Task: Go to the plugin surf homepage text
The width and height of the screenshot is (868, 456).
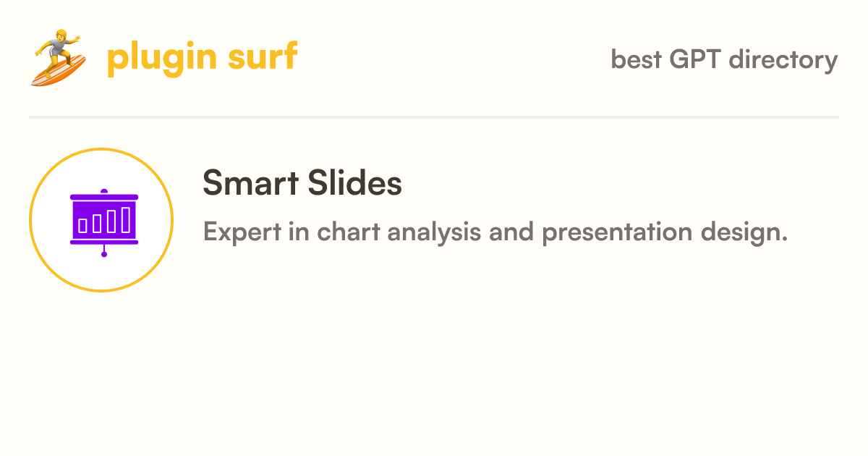Action: pyautogui.click(x=202, y=57)
